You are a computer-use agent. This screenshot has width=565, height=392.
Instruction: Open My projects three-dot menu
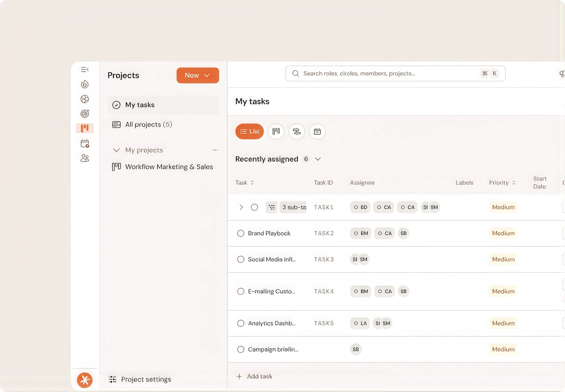point(215,150)
